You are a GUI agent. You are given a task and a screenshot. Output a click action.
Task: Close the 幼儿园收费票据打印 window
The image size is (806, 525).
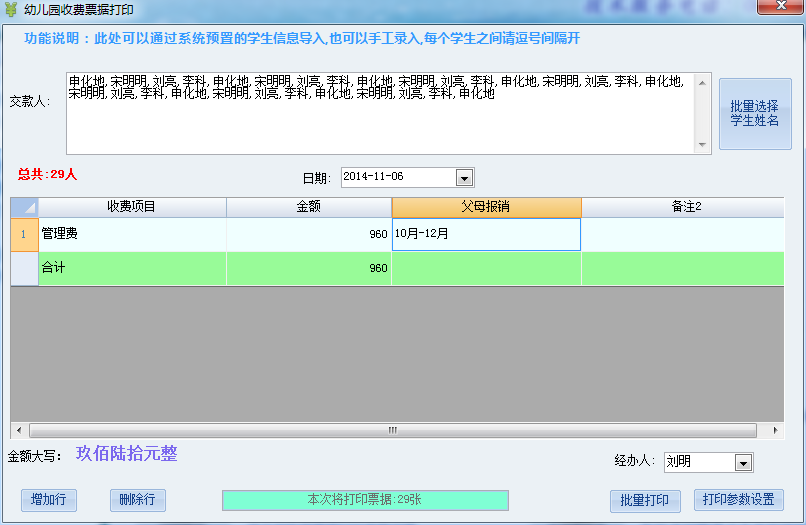781,6
